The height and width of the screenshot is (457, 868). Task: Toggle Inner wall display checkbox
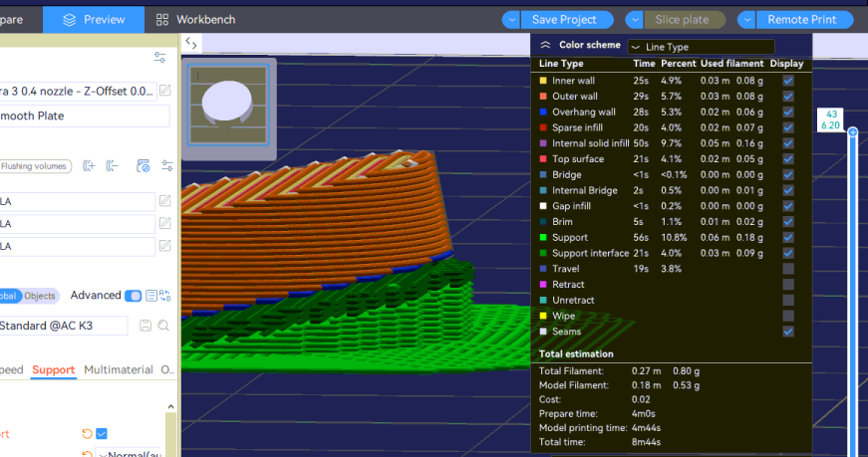coord(788,81)
